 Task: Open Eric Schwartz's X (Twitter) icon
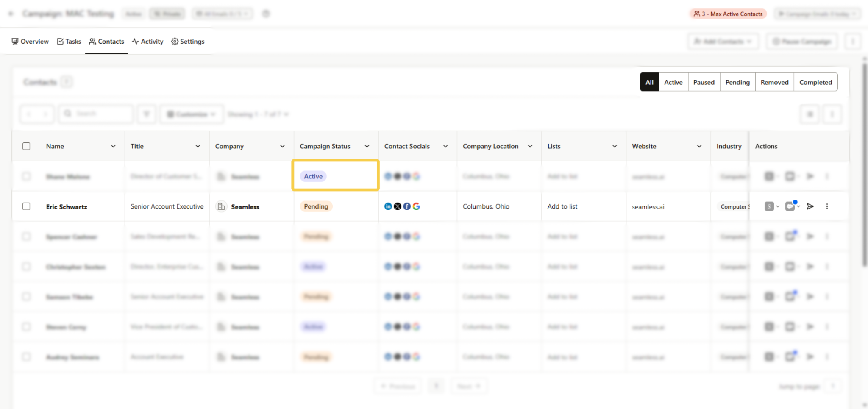pos(398,206)
